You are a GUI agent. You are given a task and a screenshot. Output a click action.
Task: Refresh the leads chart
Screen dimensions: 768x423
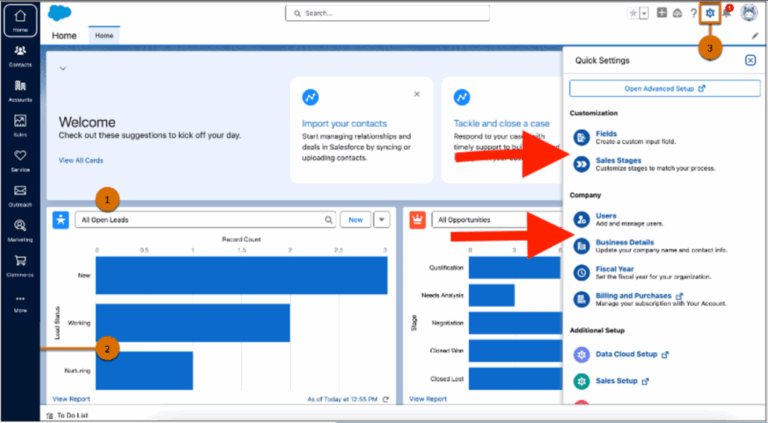point(385,400)
